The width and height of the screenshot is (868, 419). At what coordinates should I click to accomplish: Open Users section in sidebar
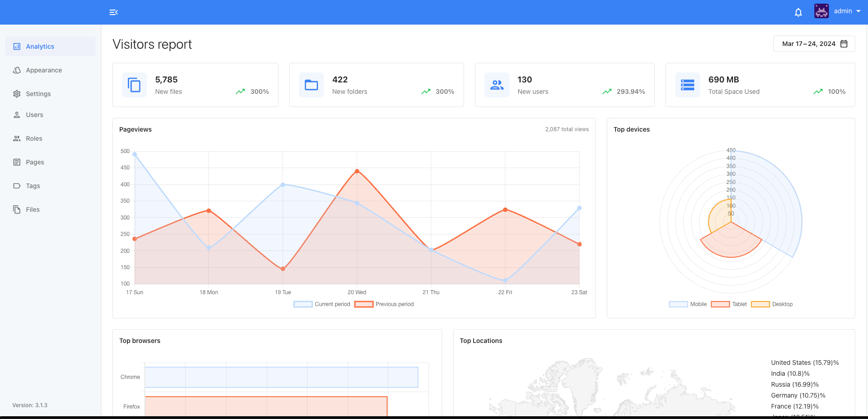tap(35, 115)
